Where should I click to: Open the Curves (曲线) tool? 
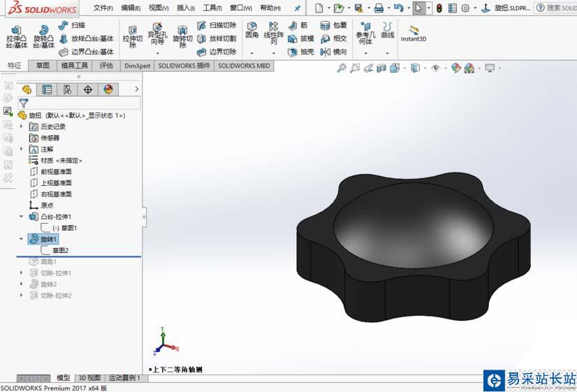coord(388,30)
